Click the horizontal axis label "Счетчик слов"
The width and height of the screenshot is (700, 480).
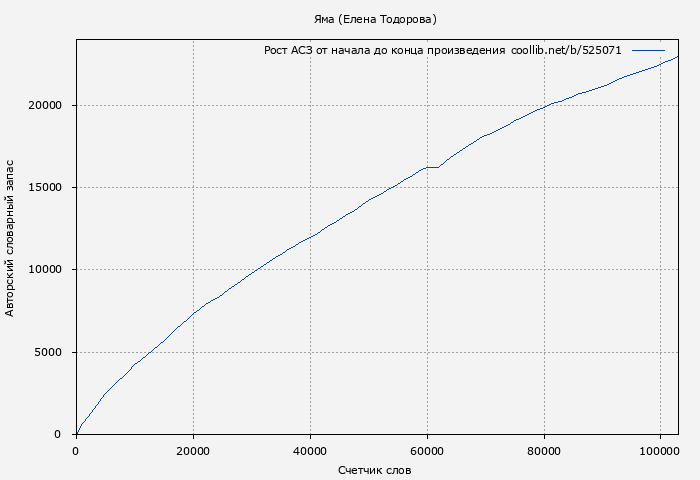point(375,470)
